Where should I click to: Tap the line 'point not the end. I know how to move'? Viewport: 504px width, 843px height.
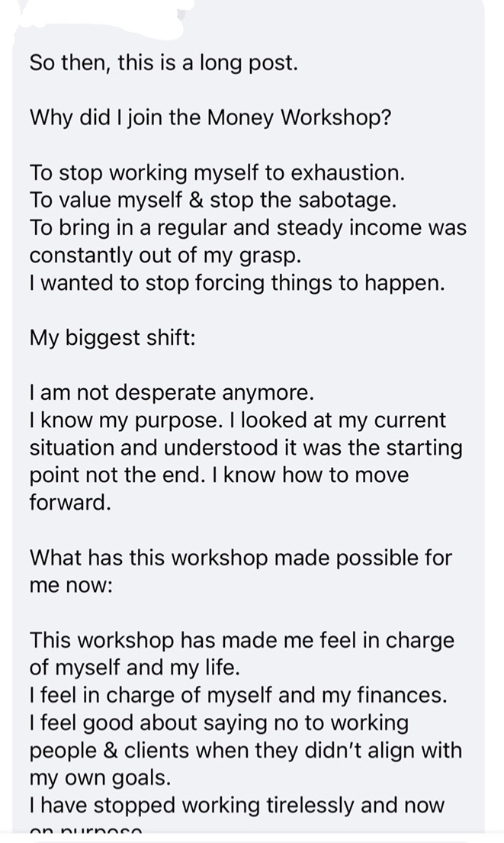(x=219, y=475)
